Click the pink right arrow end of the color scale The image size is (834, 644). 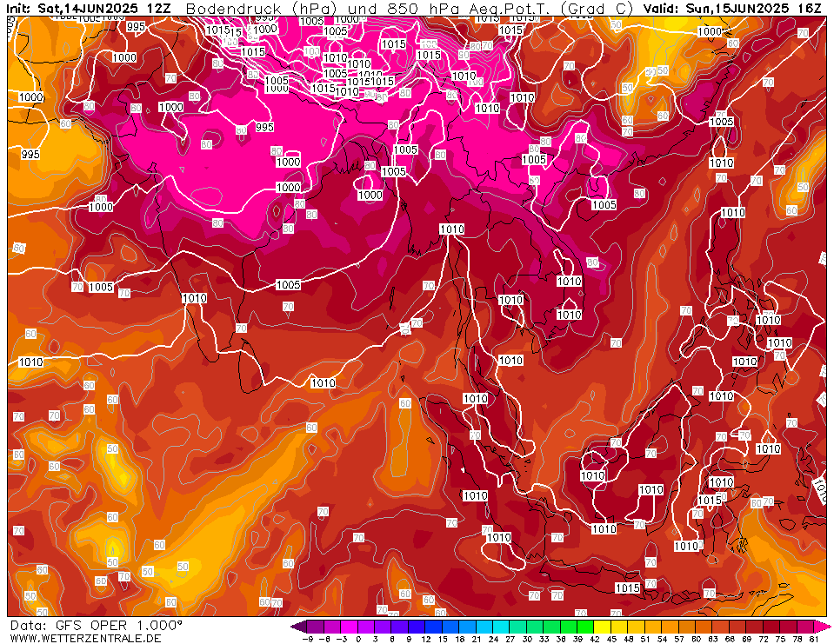[823, 626]
